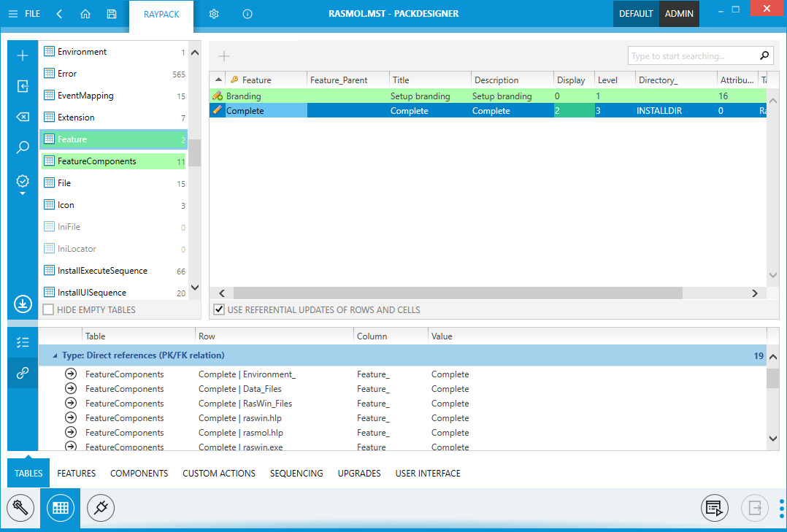The image size is (787, 532).
Task: Collapse the Direct references group
Action: (x=55, y=356)
